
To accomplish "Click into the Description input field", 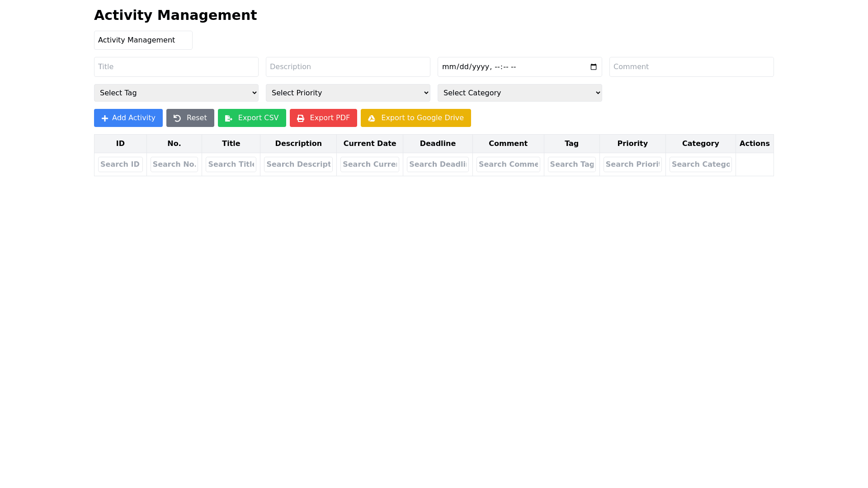I will [x=348, y=67].
